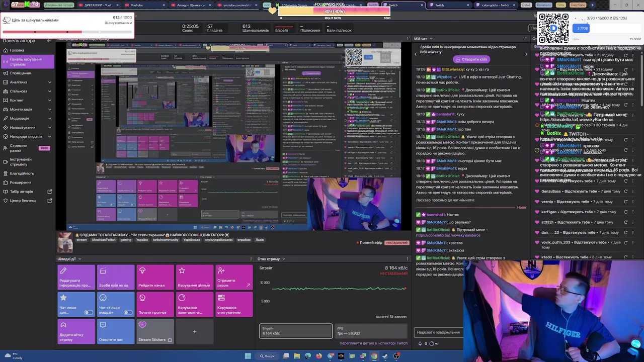Switch to the ДИКТАТОРИ browser tab

(99, 5)
